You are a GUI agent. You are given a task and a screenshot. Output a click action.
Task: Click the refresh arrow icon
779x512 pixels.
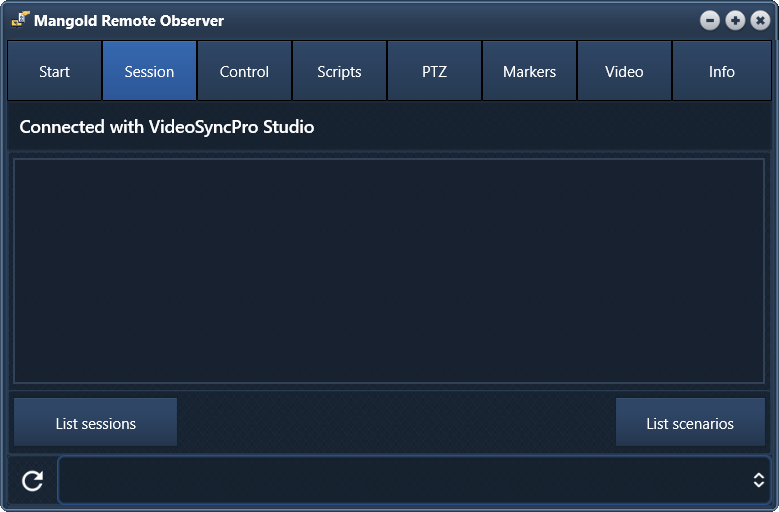pos(33,480)
